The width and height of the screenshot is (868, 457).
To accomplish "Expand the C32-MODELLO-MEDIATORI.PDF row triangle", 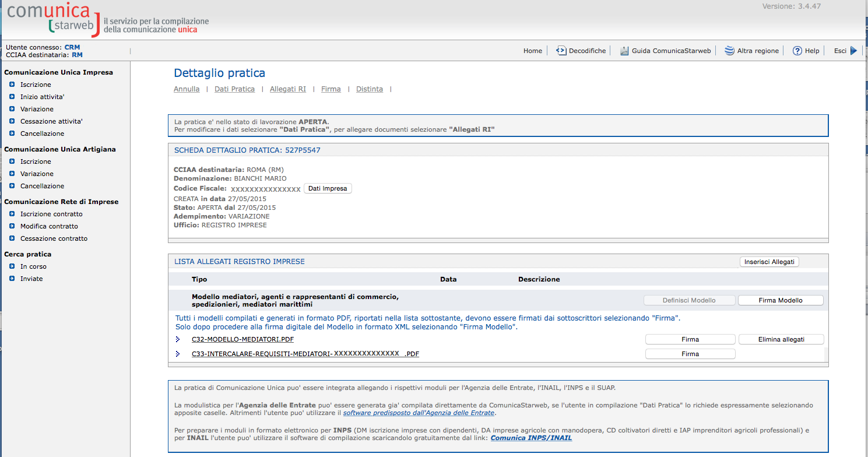I will coord(178,339).
